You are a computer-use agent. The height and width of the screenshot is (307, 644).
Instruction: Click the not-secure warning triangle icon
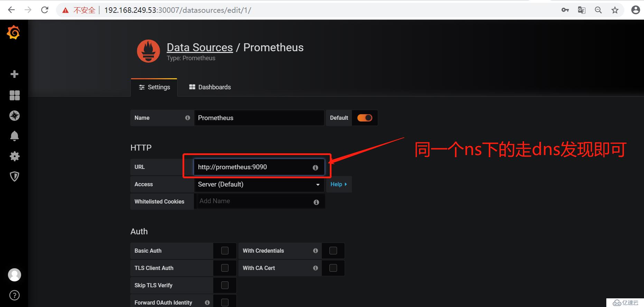tap(65, 10)
